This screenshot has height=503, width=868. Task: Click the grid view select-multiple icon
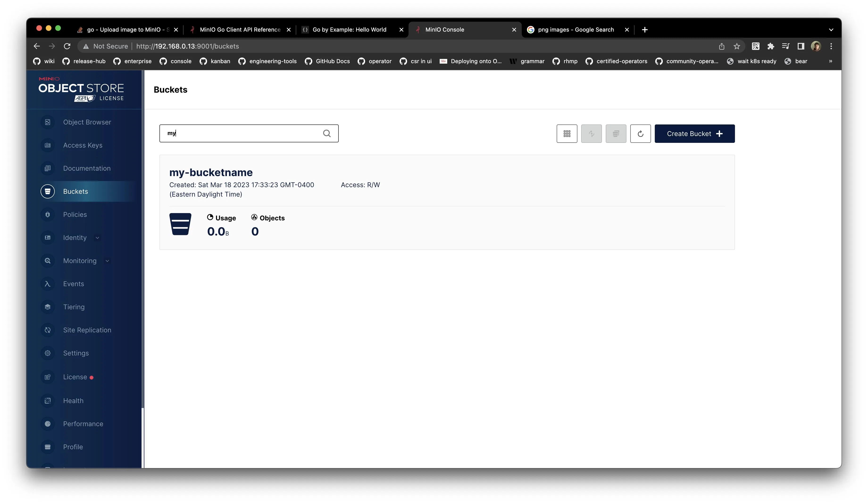(x=567, y=134)
